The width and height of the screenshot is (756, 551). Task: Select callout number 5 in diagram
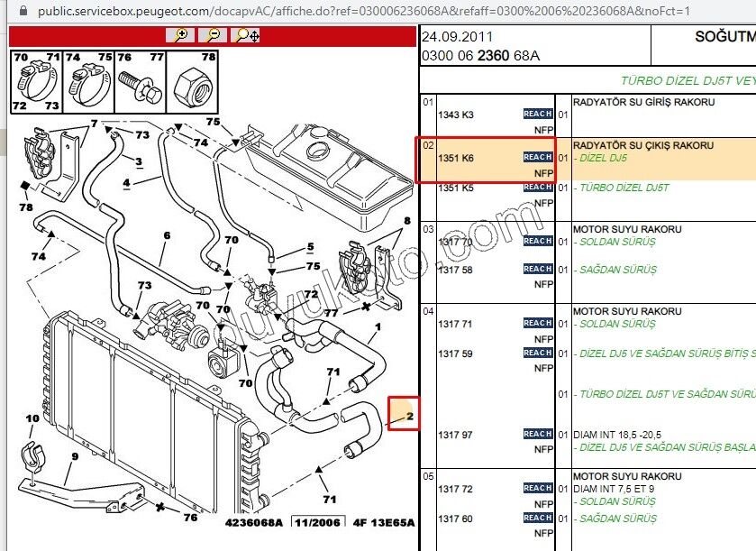(x=311, y=247)
